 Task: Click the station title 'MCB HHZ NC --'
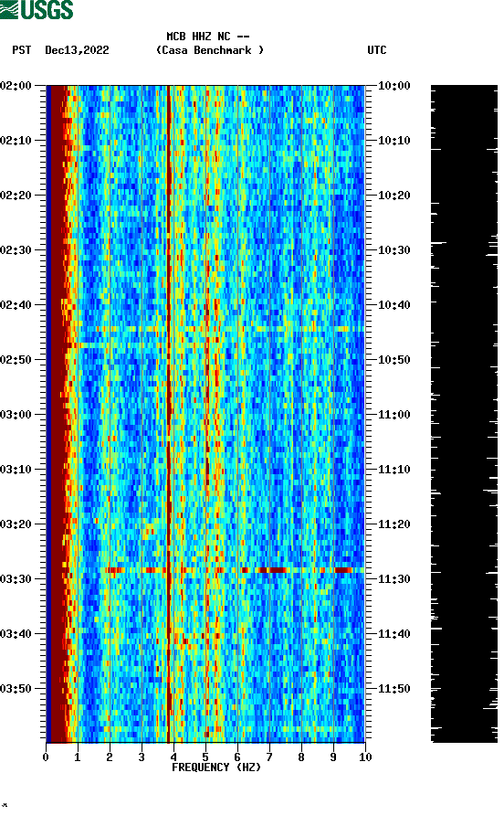coord(208,37)
